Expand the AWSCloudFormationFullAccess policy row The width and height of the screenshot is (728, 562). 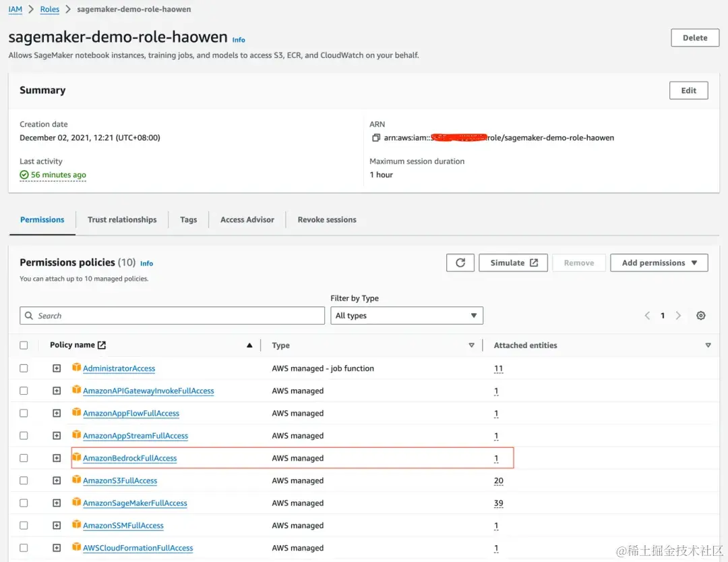click(57, 548)
